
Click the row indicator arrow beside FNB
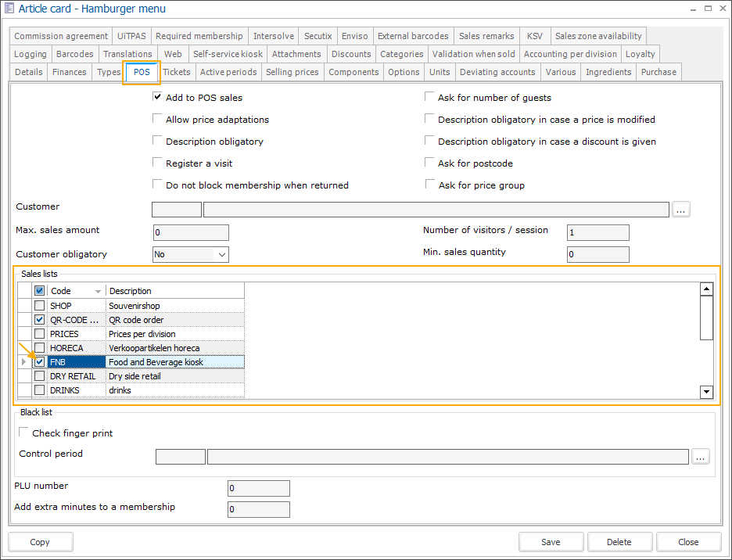23,362
